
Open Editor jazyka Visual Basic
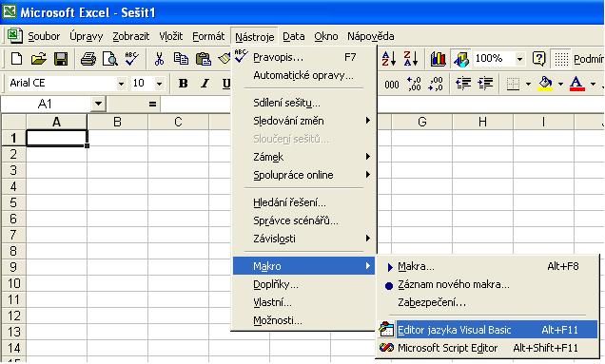(x=487, y=330)
